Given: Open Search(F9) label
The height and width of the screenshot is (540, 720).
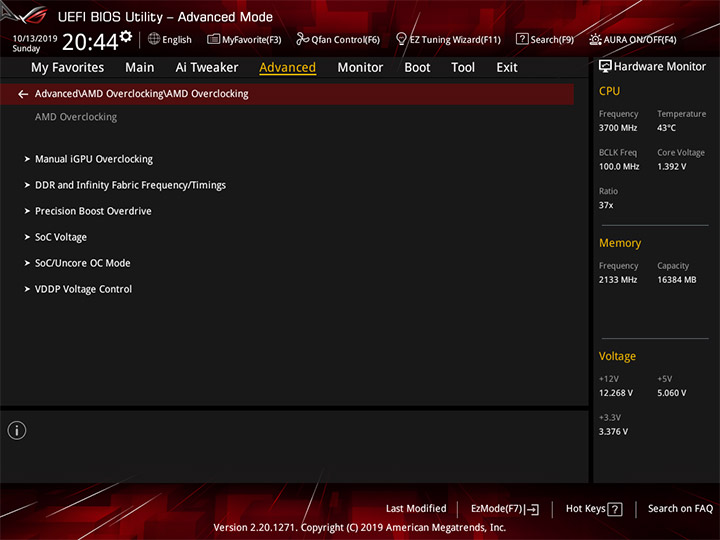Looking at the screenshot, I should pyautogui.click(x=552, y=40).
